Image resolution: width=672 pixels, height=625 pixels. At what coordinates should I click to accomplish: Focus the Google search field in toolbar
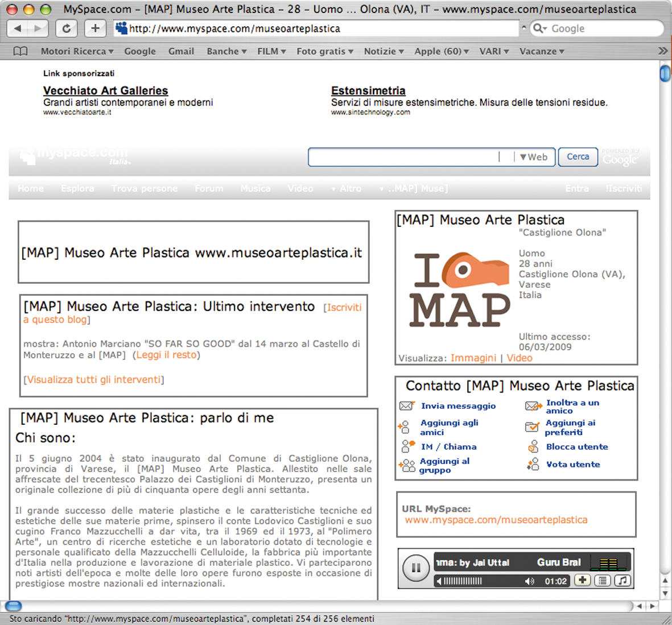pos(596,28)
